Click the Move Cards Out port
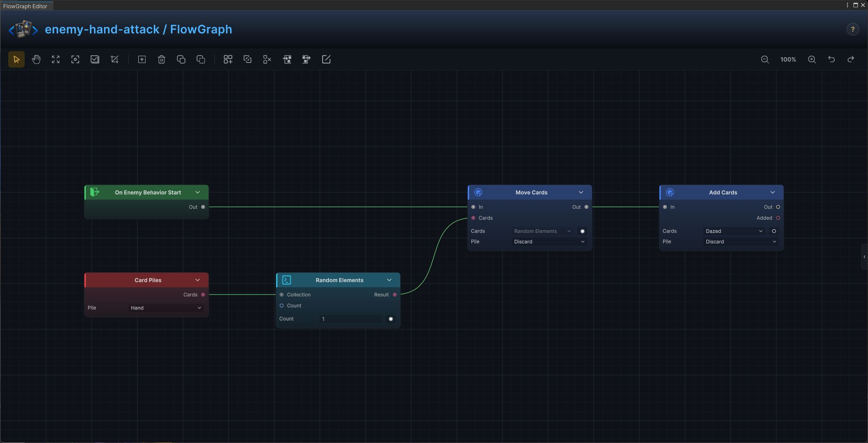 pos(586,207)
